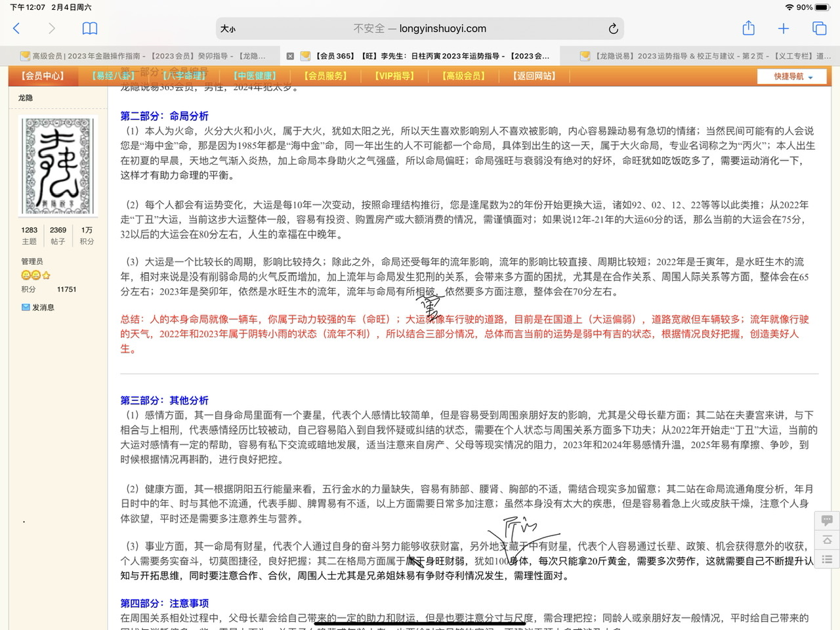The height and width of the screenshot is (630, 840).
Task: Click the author name 龙隐
Action: click(x=26, y=98)
